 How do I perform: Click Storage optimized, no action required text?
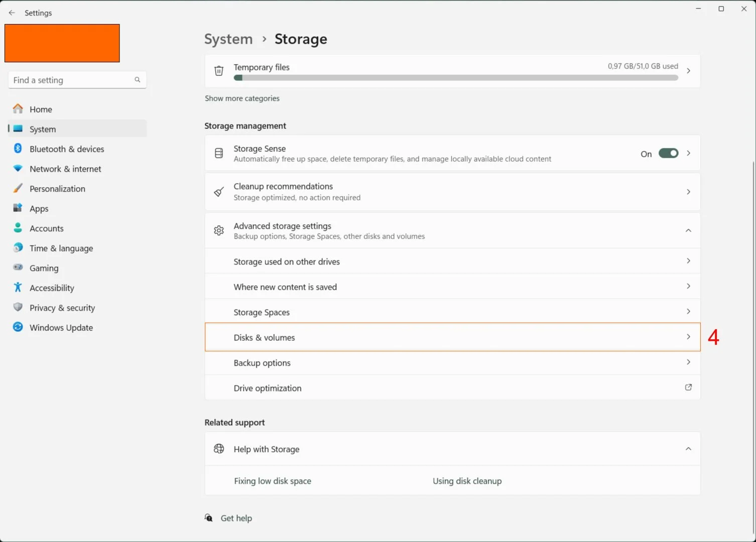297,198
